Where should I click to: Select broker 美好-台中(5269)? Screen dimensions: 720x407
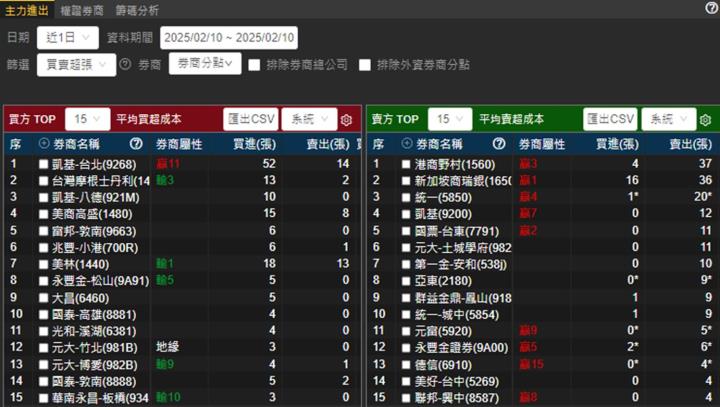tap(457, 381)
